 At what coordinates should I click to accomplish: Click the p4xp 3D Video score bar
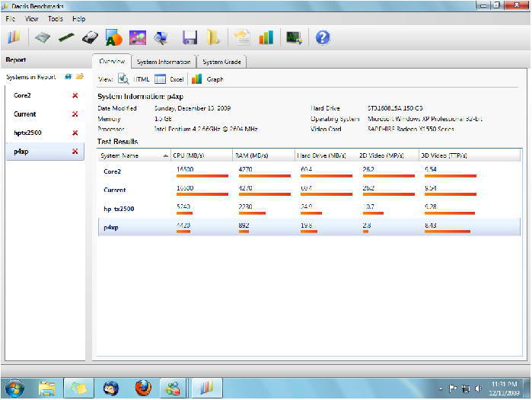coord(448,232)
